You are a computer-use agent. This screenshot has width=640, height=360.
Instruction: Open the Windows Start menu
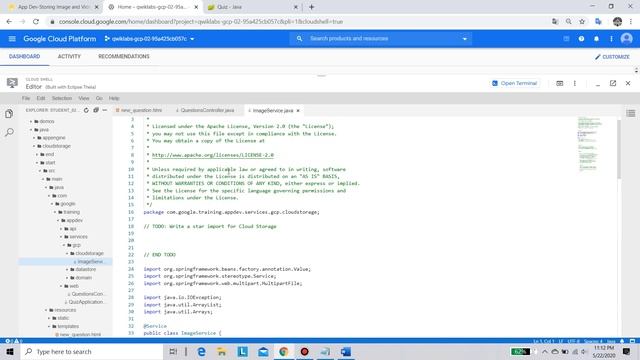coord(10,351)
